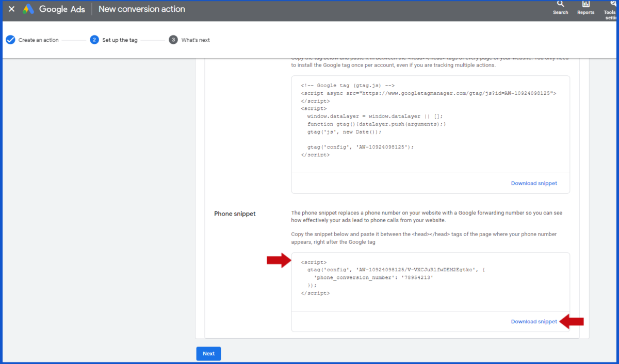Viewport: 619px width, 364px height.
Task: Download snippet for the Google tag
Action: click(534, 183)
